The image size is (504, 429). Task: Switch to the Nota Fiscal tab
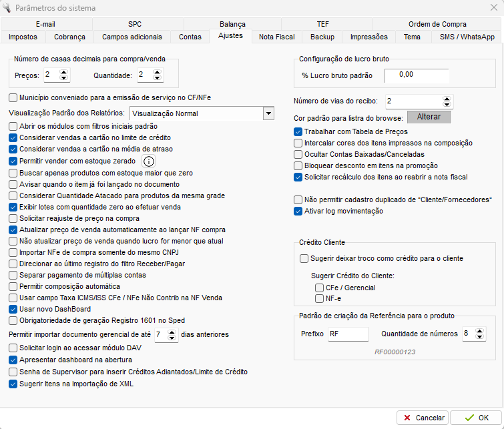coord(277,37)
